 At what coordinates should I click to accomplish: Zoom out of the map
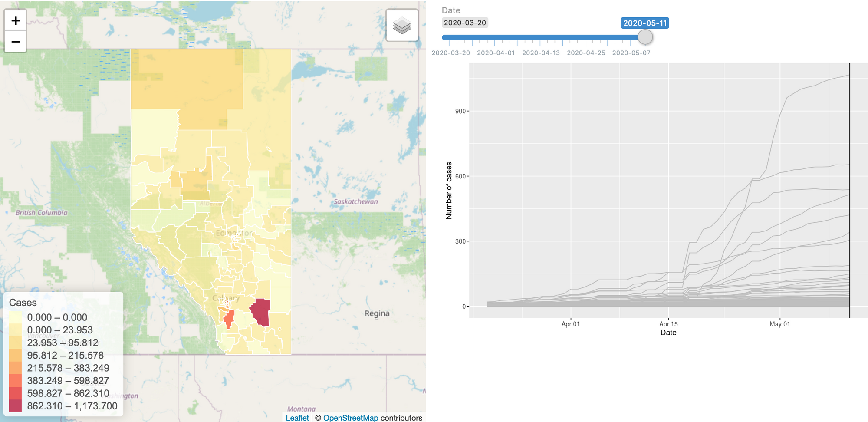16,42
